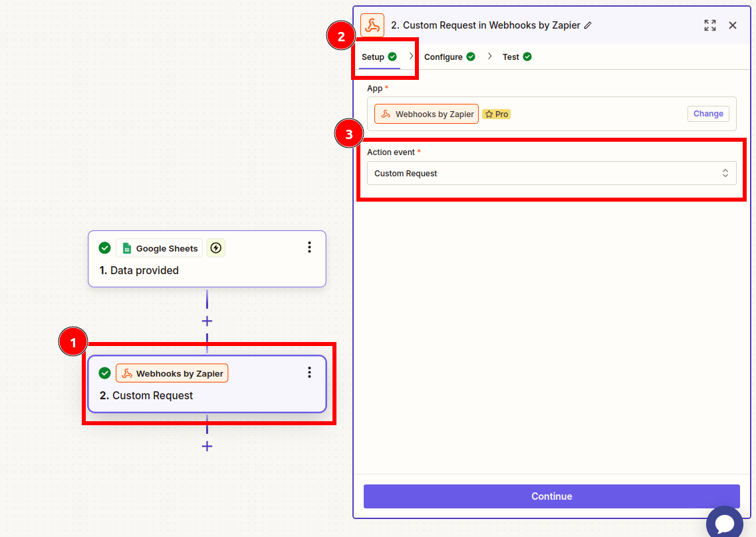Image resolution: width=756 pixels, height=537 pixels.
Task: Click the green checkmark on the Custom Request step
Action: coord(104,373)
